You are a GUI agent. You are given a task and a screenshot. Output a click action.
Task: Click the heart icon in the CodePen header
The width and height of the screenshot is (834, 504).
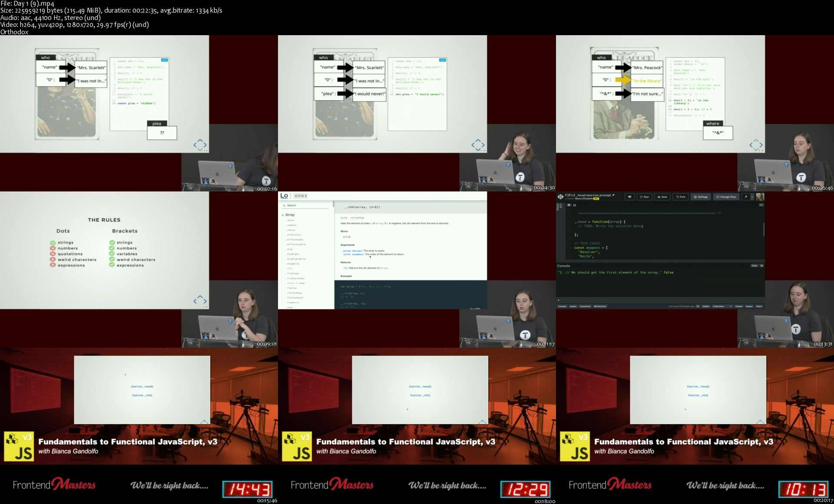[630, 197]
